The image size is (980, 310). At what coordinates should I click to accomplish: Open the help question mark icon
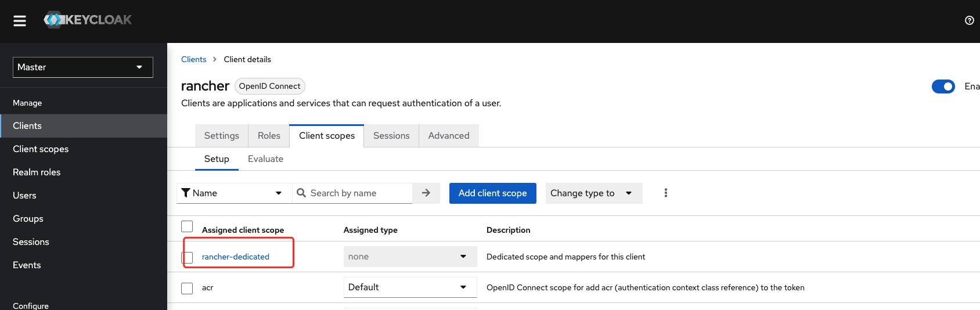969,20
